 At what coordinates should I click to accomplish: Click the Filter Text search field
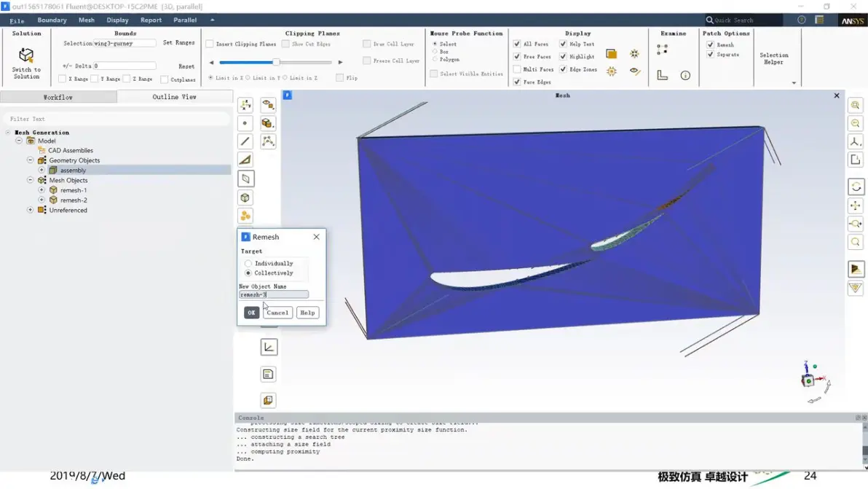click(x=117, y=119)
